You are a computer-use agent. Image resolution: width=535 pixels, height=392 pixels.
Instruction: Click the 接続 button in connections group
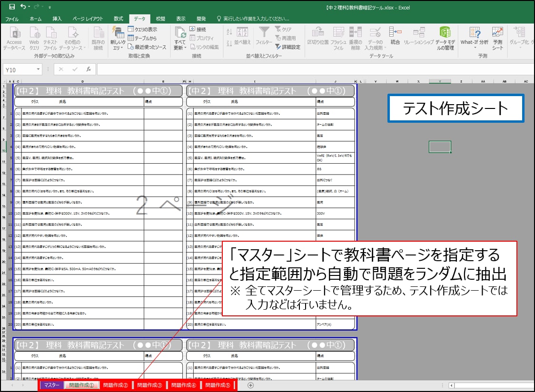pos(198,29)
